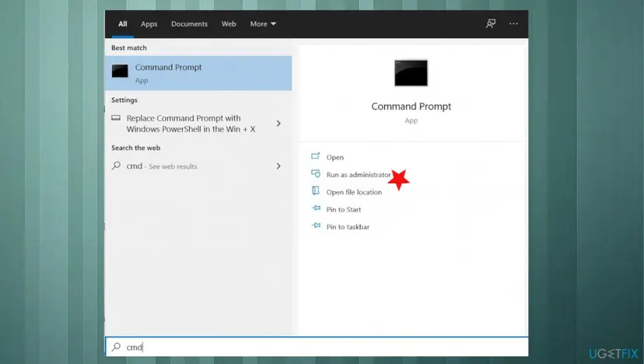Open the three-dot options menu
Image resolution: width=644 pixels, height=364 pixels.
tap(513, 23)
